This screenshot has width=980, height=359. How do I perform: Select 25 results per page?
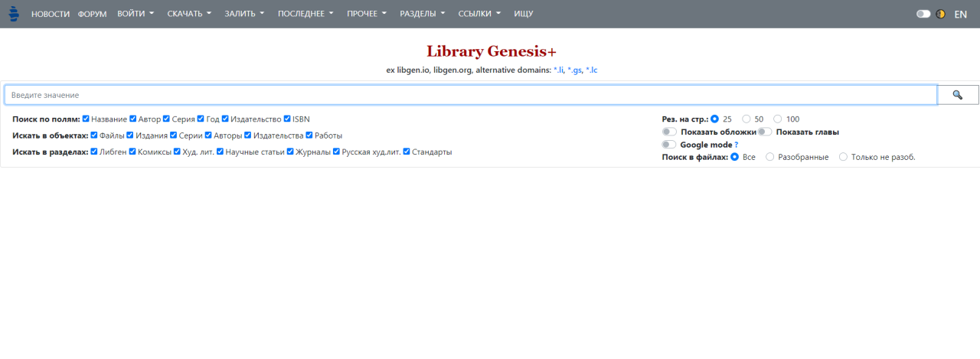pyautogui.click(x=714, y=119)
